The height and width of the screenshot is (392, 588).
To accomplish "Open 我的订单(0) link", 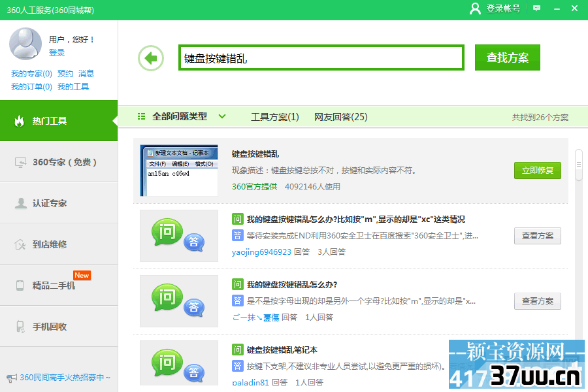I will 31,87.
